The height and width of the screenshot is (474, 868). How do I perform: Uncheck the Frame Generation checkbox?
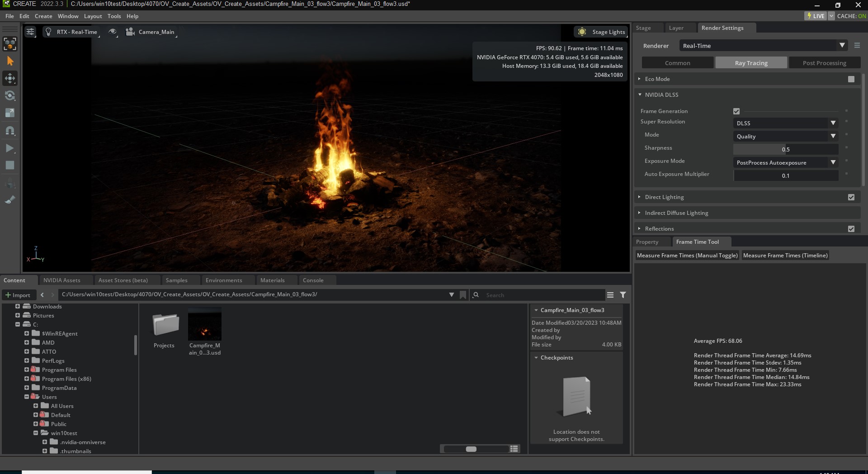(736, 111)
